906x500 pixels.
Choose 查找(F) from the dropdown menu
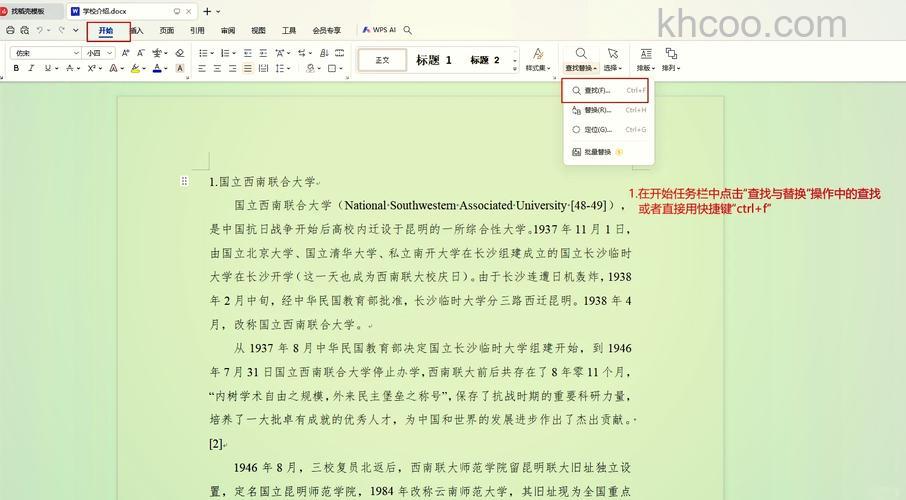(604, 90)
